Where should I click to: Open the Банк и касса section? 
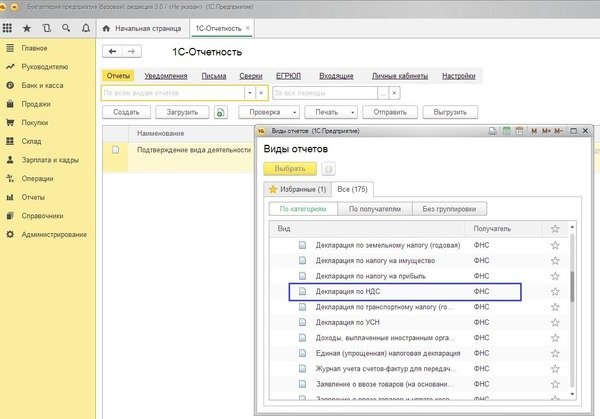(x=42, y=85)
